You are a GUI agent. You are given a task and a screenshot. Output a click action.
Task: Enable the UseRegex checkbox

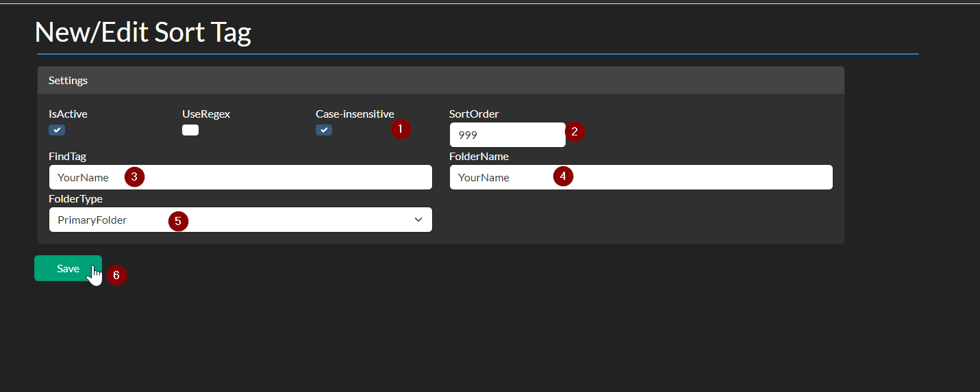pyautogui.click(x=190, y=130)
